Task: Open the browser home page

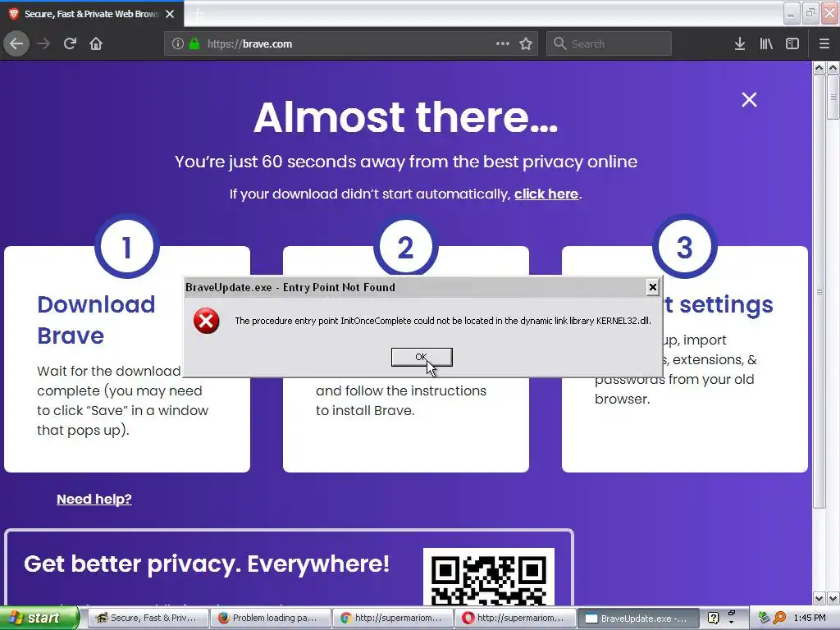Action: 96,44
